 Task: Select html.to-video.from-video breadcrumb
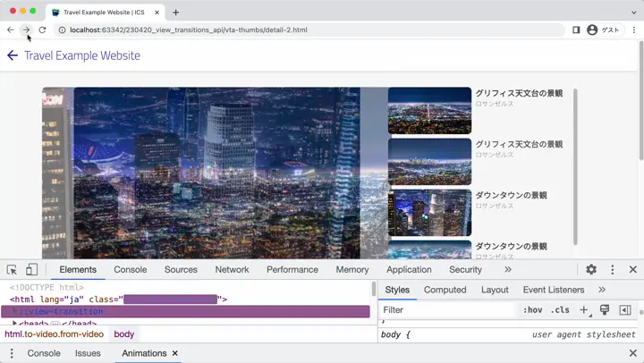tap(54, 334)
